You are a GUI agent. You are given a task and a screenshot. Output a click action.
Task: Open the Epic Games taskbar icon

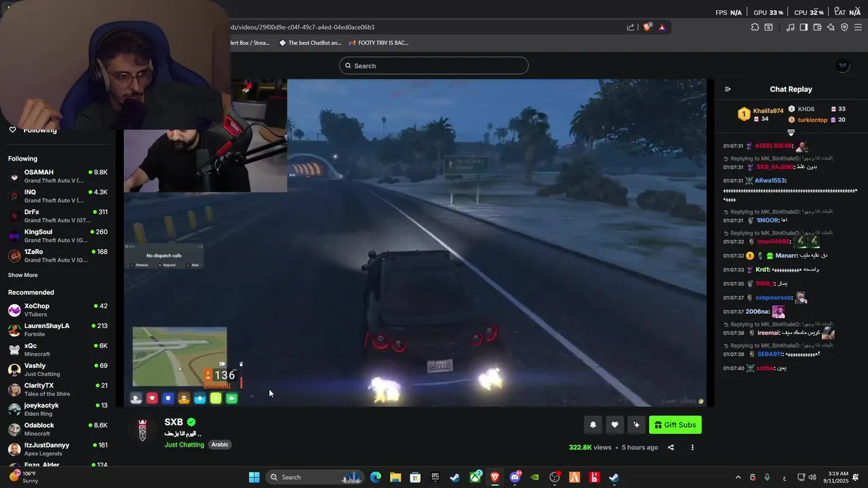[435, 477]
